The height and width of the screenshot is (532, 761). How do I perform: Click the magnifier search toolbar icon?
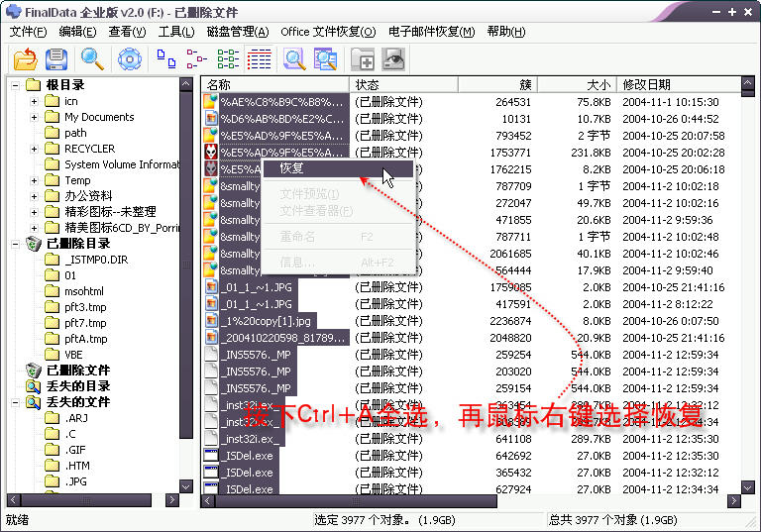(92, 59)
